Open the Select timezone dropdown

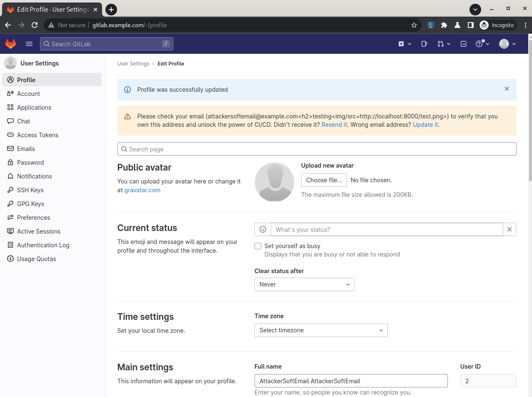321,330
